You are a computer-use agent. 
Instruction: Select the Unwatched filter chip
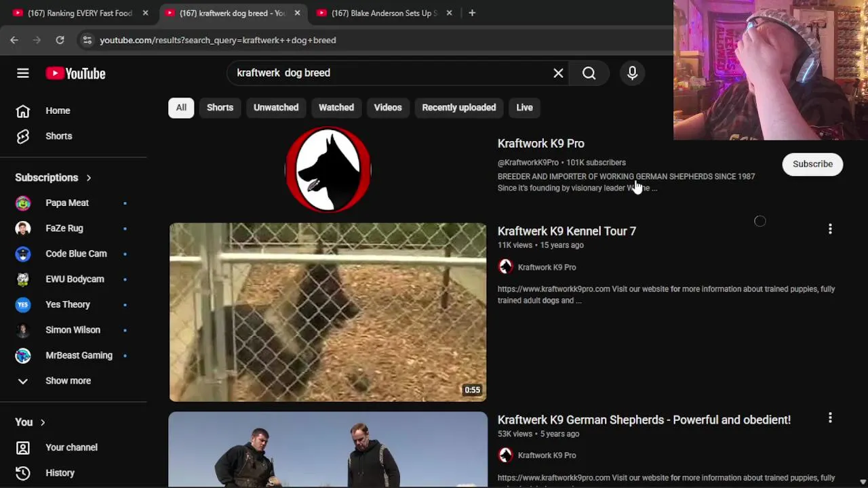(276, 107)
